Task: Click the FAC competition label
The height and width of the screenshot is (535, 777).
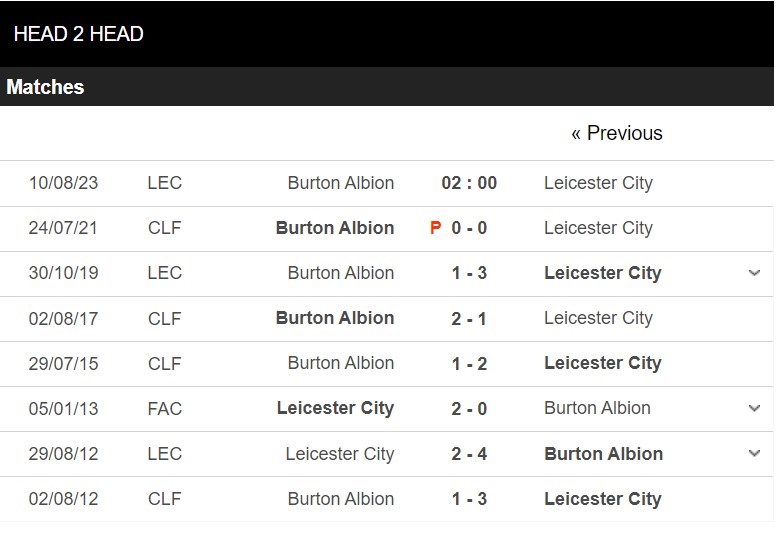Action: tap(165, 409)
